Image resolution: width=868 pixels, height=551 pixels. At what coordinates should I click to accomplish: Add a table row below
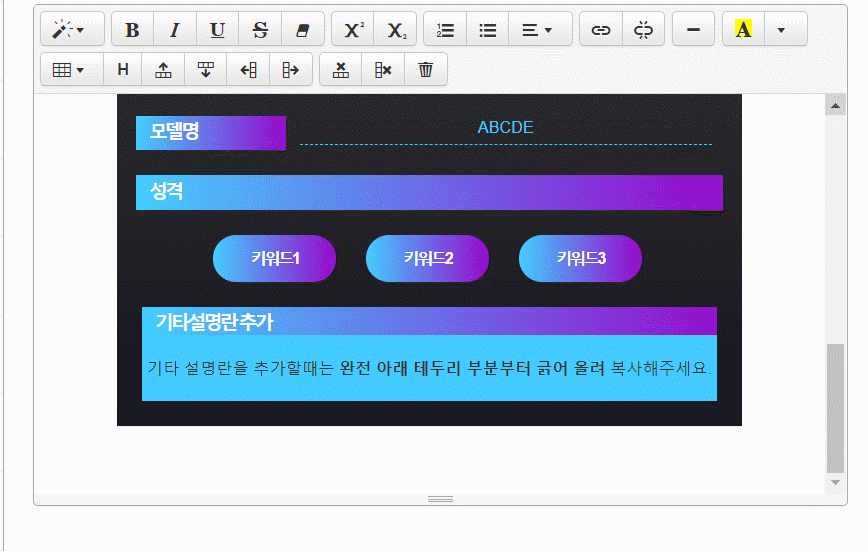coord(205,70)
